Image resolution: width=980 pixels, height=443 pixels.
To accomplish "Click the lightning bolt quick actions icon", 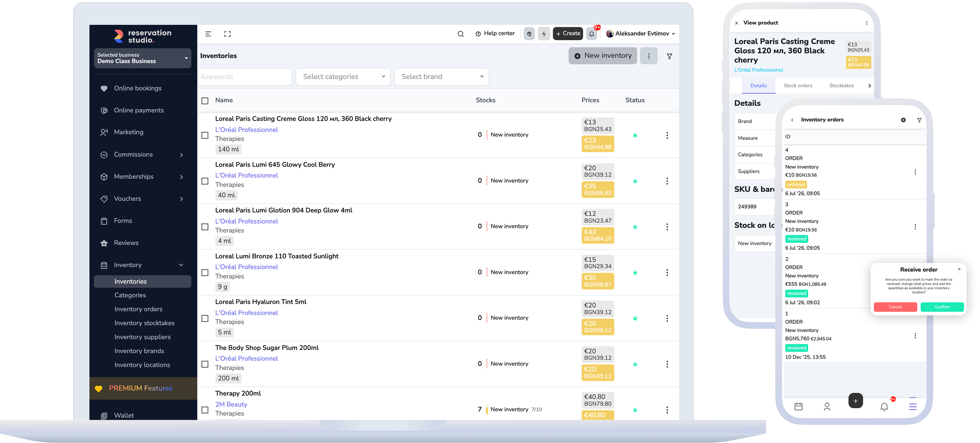I will pos(544,34).
